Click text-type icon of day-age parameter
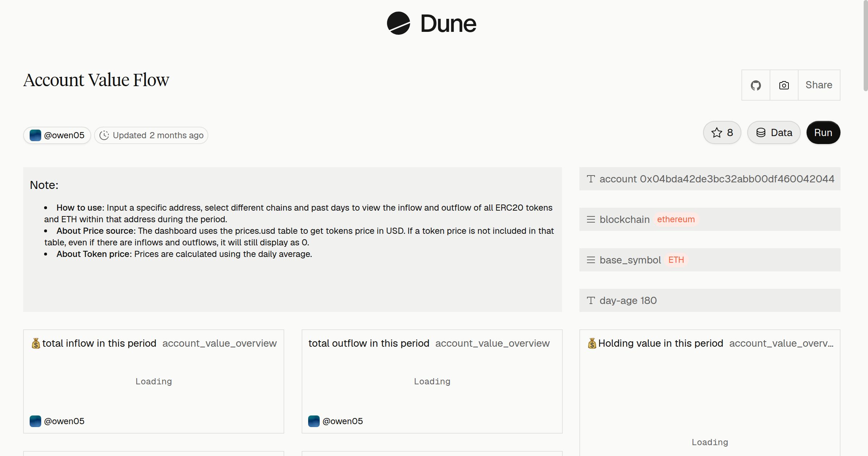The height and width of the screenshot is (456, 868). pos(591,300)
